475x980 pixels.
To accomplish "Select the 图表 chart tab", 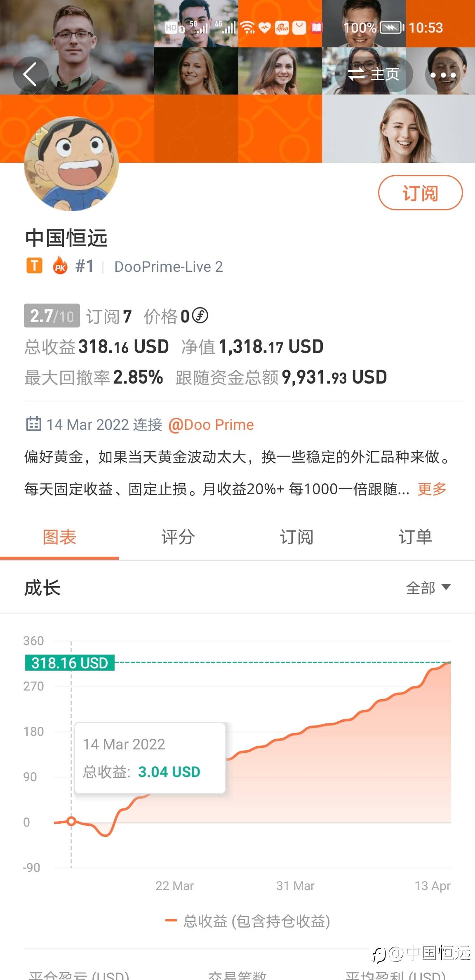I will point(59,537).
